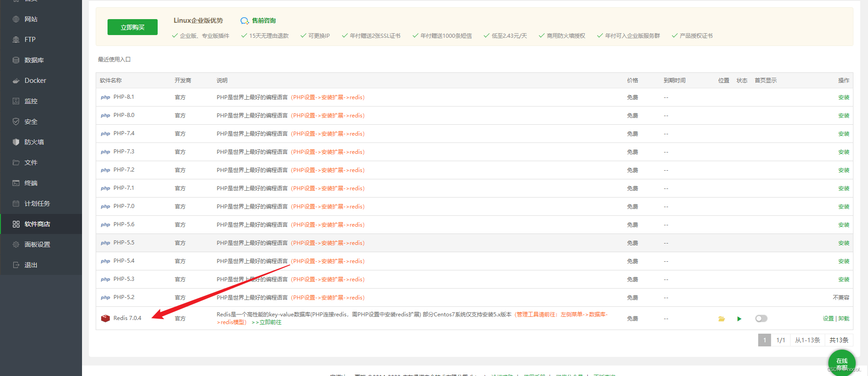
Task: Click the Redis 7.0.4 cube icon
Action: 105,318
